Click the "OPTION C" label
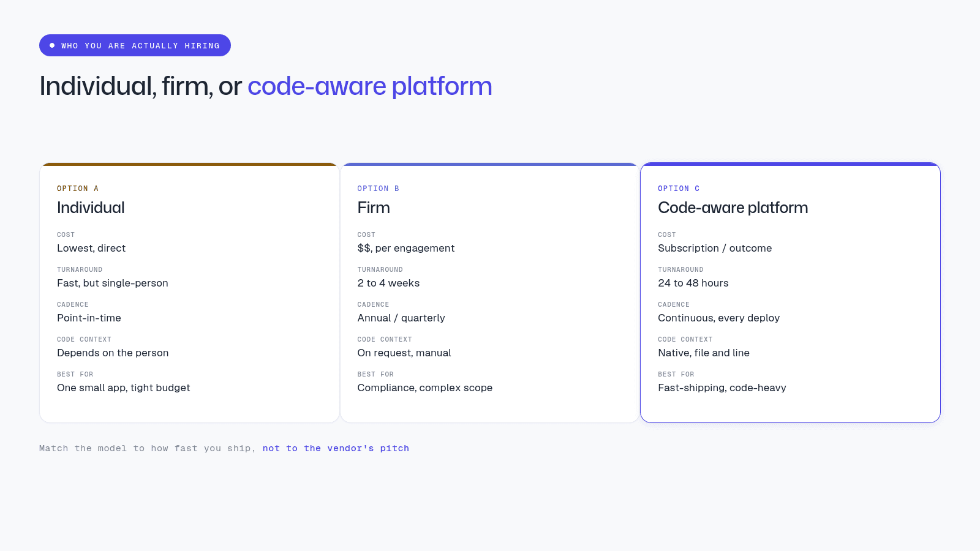The image size is (980, 551). [x=679, y=189]
